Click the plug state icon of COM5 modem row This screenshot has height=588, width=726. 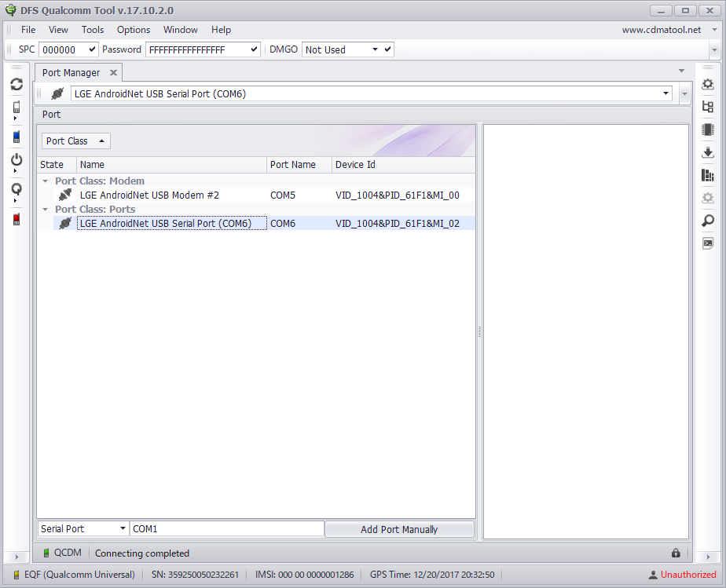click(65, 195)
